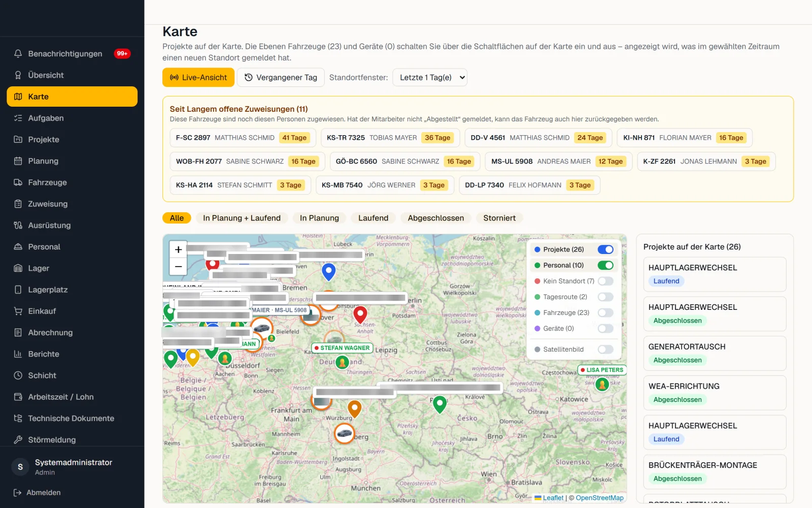Open the Standortfenster Letzte 1 Tag(e) dropdown
Viewport: 812px width, 508px height.
point(430,78)
